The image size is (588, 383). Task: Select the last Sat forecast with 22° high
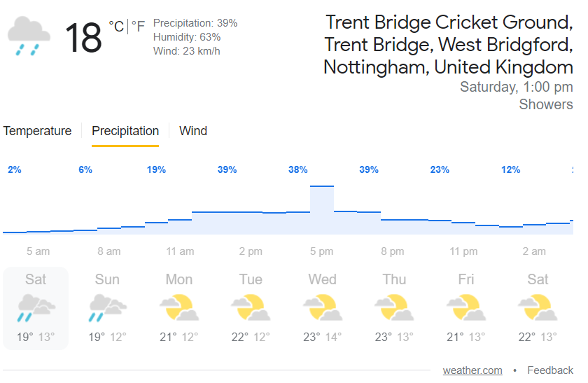(x=538, y=308)
